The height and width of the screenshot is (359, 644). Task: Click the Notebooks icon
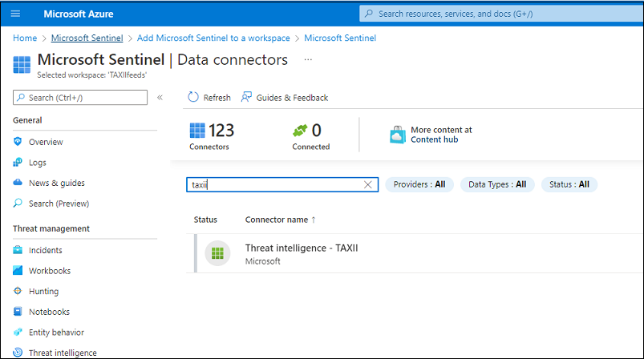pos(18,312)
